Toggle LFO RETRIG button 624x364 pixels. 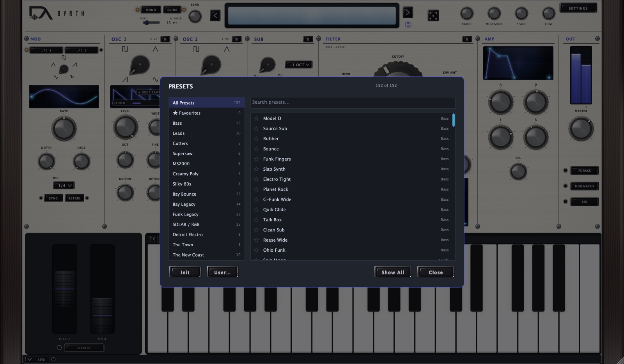click(74, 198)
